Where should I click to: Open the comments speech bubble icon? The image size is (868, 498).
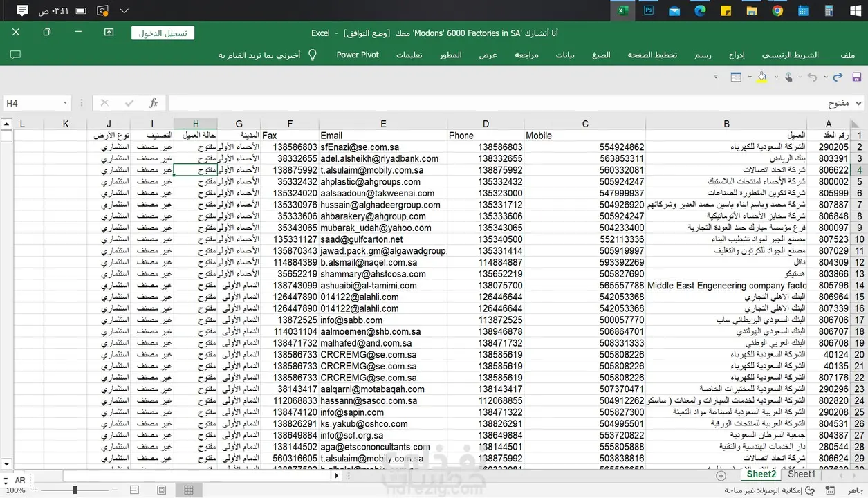point(15,55)
